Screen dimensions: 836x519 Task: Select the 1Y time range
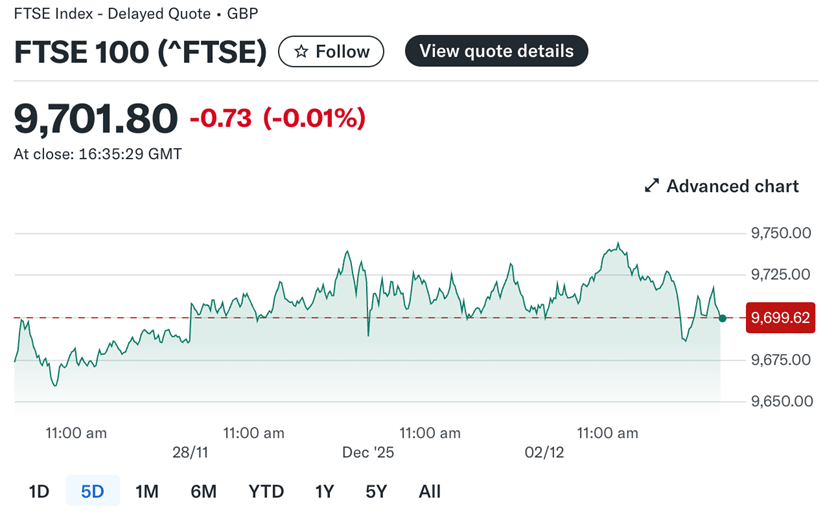(325, 491)
